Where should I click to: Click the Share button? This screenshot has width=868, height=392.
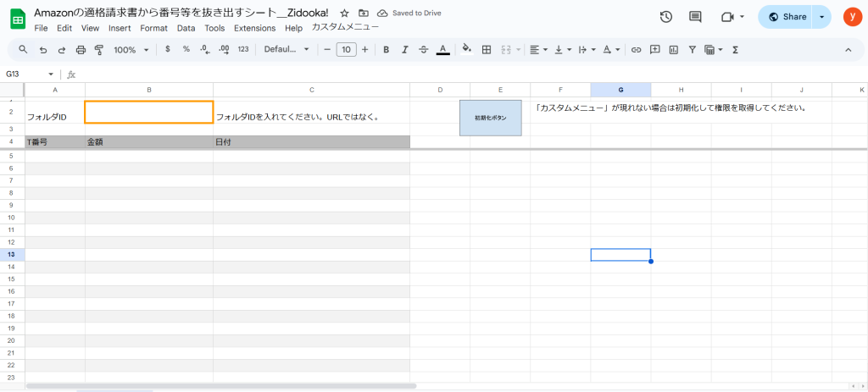(785, 17)
